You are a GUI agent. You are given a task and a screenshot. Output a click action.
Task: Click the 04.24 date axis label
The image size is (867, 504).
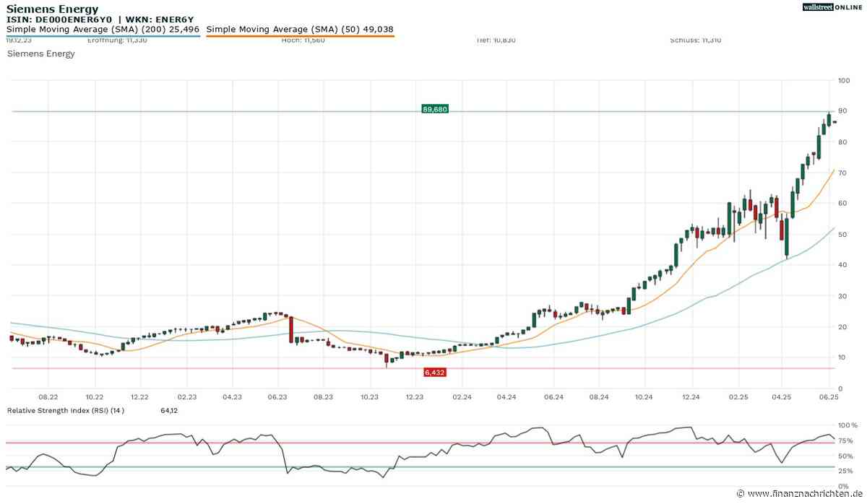506,397
